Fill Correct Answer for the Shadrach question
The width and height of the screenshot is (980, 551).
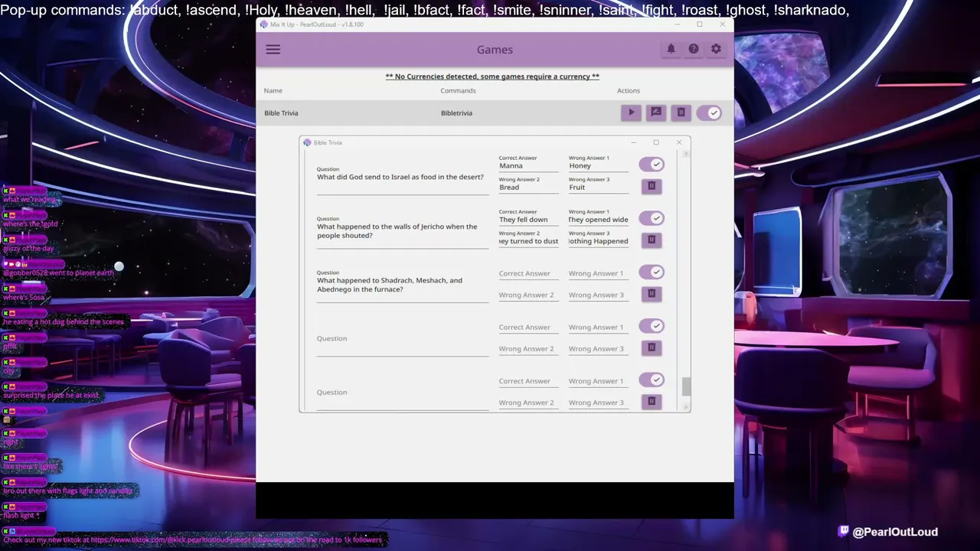(x=528, y=273)
